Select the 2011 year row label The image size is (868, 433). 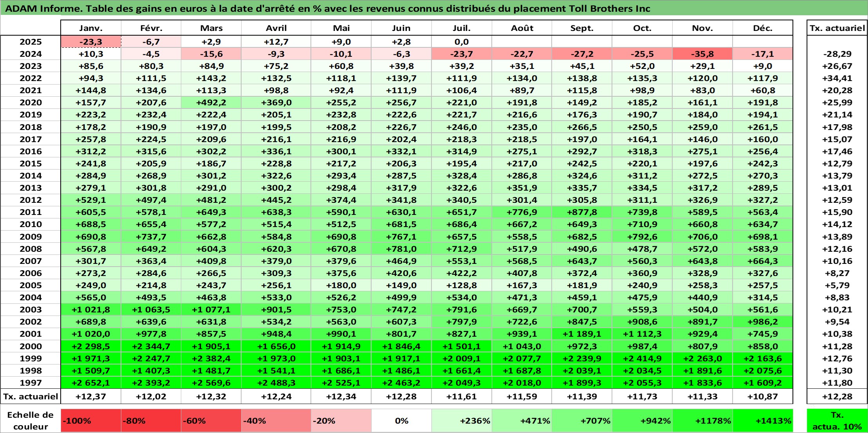point(31,212)
